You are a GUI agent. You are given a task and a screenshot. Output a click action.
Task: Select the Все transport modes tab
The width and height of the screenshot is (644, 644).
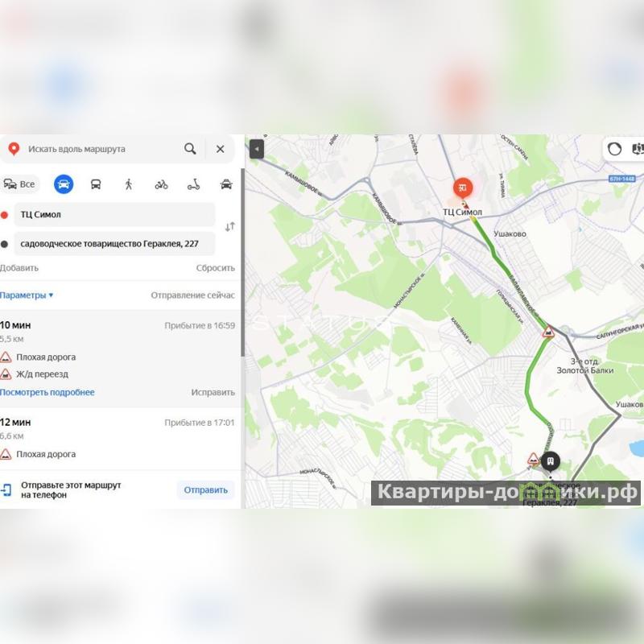click(x=19, y=184)
